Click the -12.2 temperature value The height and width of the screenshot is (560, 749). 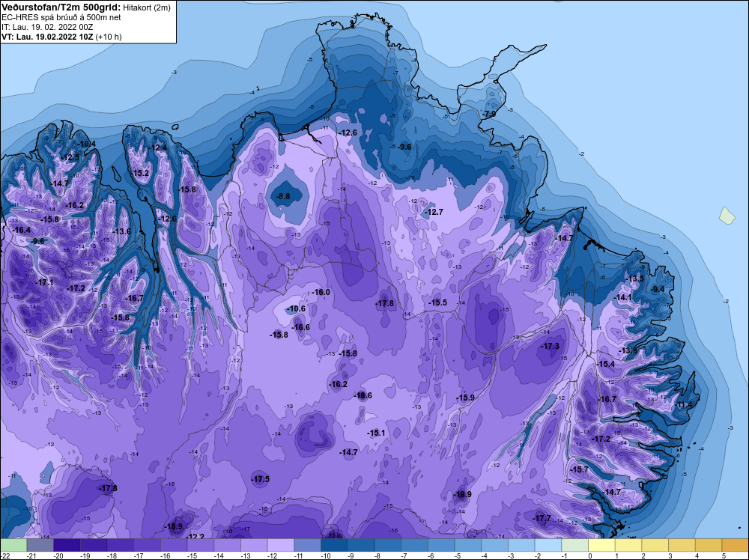[195, 537]
